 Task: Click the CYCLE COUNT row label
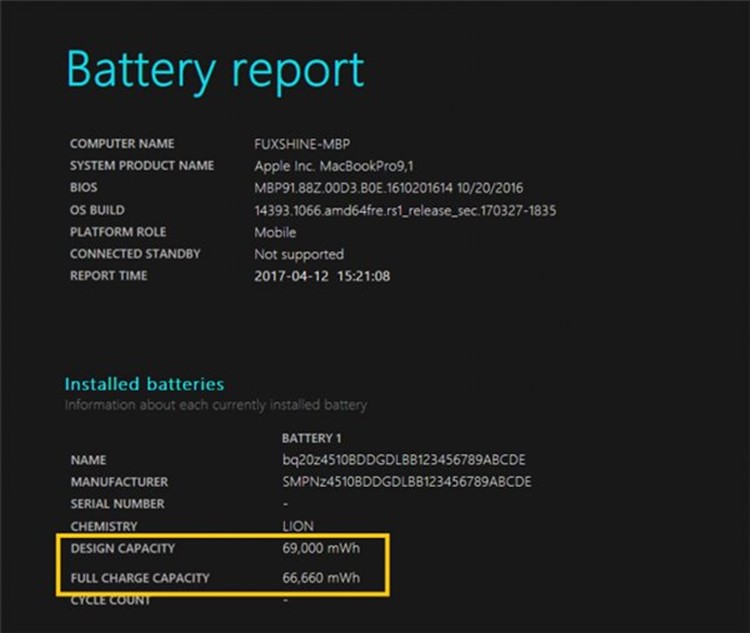click(110, 600)
